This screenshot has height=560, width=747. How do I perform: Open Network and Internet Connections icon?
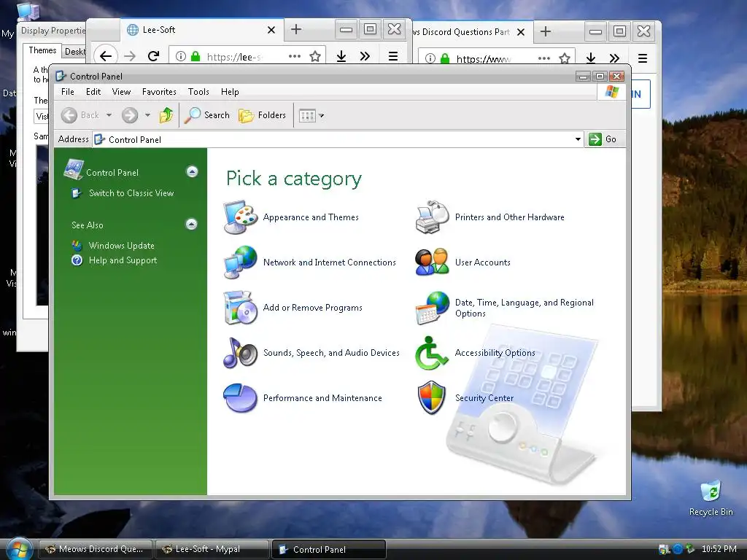[241, 262]
